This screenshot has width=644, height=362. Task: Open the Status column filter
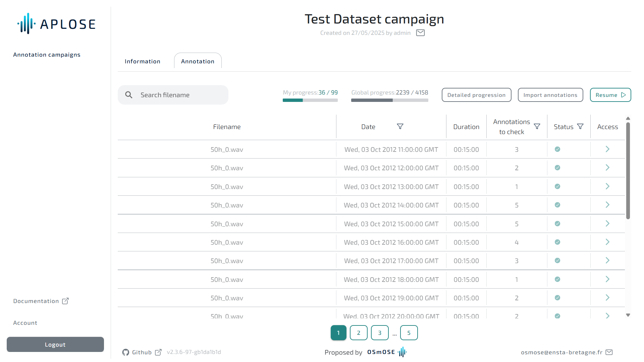tap(580, 126)
